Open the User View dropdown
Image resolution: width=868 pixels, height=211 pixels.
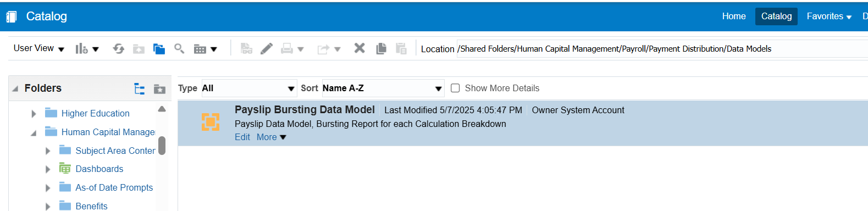coord(39,48)
